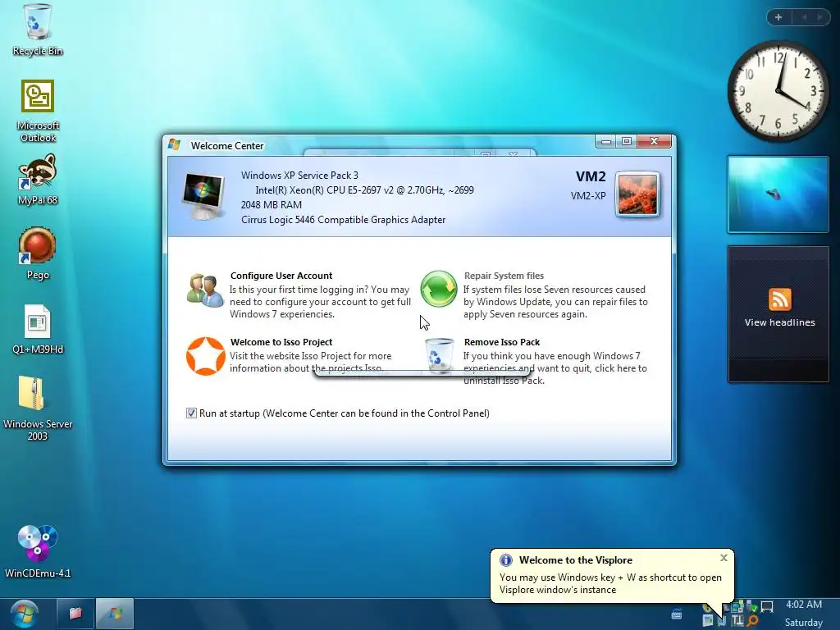The width and height of the screenshot is (840, 630).
Task: Click the sidebar previous arrow button
Action: click(x=804, y=17)
